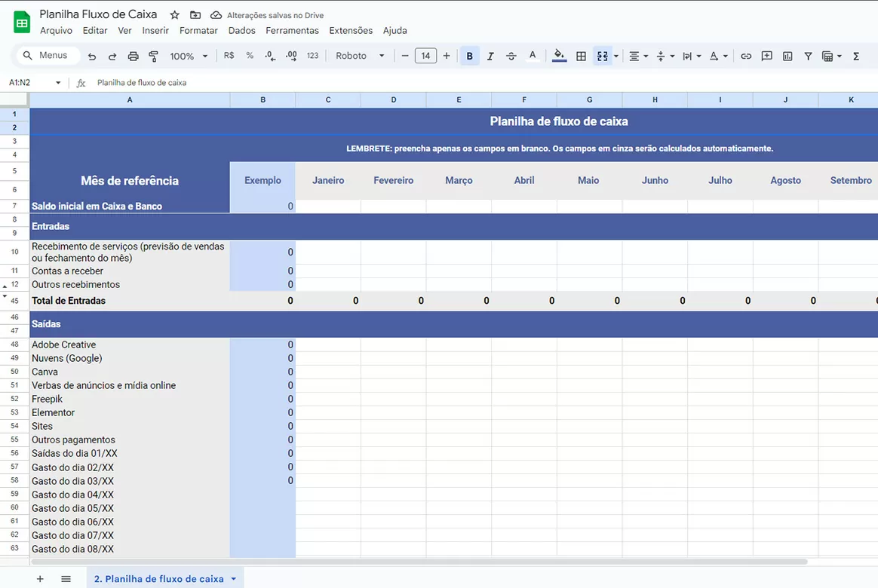Open merge cells options arrow
This screenshot has width=878, height=588.
click(x=616, y=56)
